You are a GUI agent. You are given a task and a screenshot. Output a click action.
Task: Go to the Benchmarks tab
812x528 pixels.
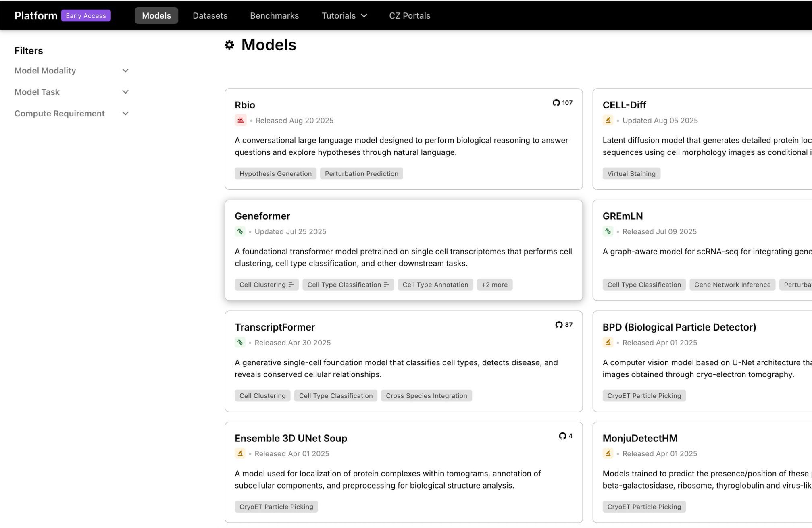click(274, 16)
